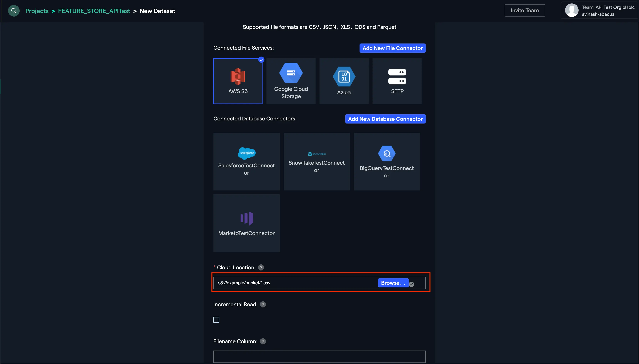
Task: Select BigQueryTestConnector database connector
Action: pyautogui.click(x=386, y=161)
